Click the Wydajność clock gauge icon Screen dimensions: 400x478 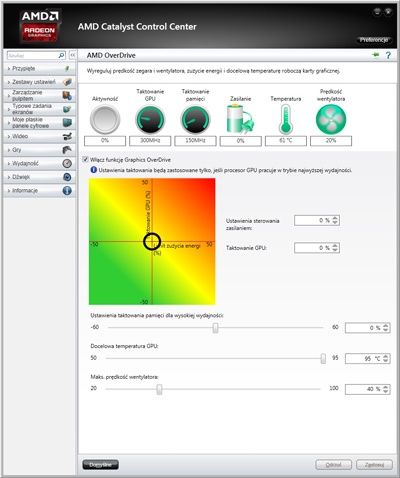(67, 163)
